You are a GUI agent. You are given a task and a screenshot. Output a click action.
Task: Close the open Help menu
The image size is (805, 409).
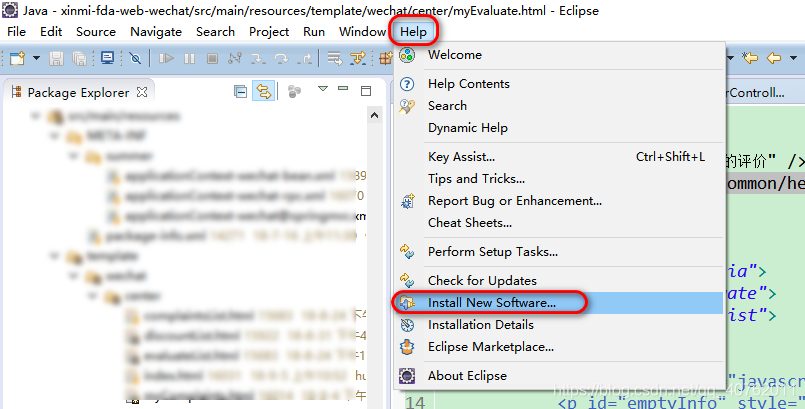[413, 32]
